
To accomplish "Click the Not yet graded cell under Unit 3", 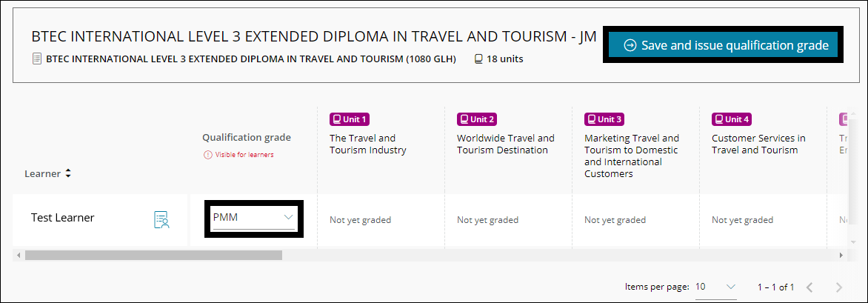I will tap(615, 220).
